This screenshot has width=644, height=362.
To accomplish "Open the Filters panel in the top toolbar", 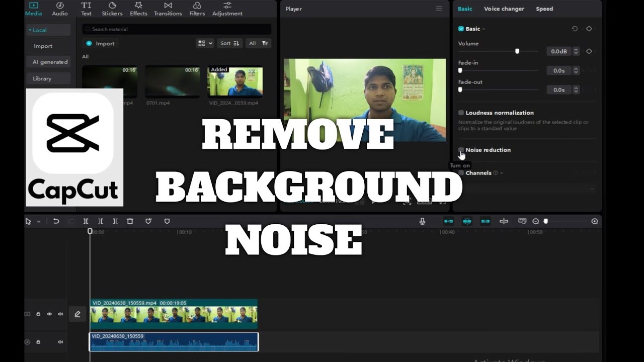I will click(196, 9).
